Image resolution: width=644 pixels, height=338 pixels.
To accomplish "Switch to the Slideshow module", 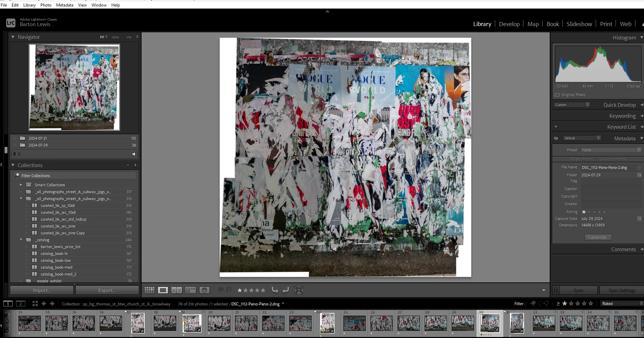I will click(x=579, y=24).
